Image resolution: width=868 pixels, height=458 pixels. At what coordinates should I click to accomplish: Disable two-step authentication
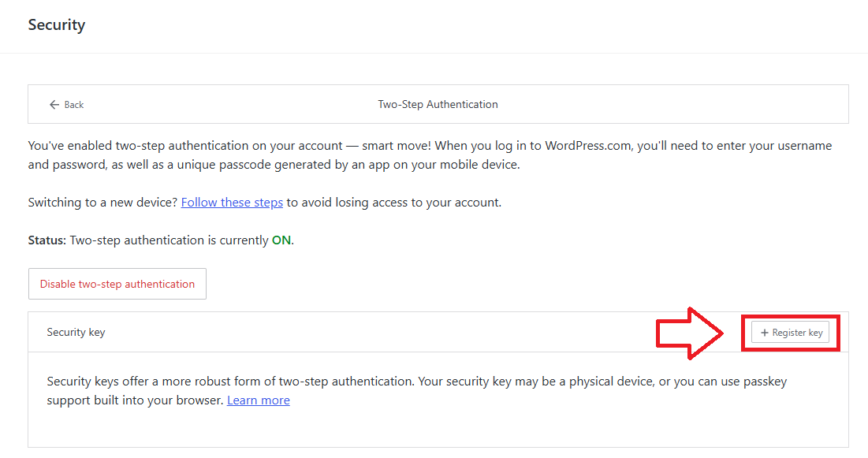(117, 284)
